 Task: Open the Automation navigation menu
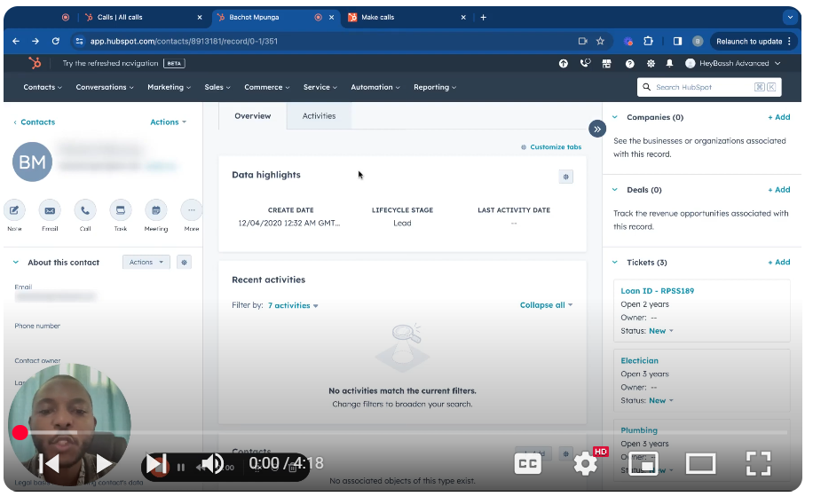(x=375, y=87)
